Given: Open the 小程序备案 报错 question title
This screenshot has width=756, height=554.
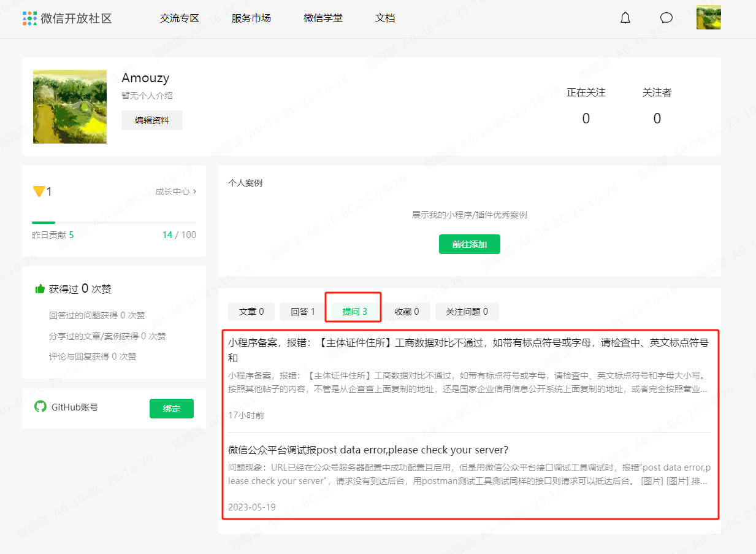Looking at the screenshot, I should tap(468, 350).
